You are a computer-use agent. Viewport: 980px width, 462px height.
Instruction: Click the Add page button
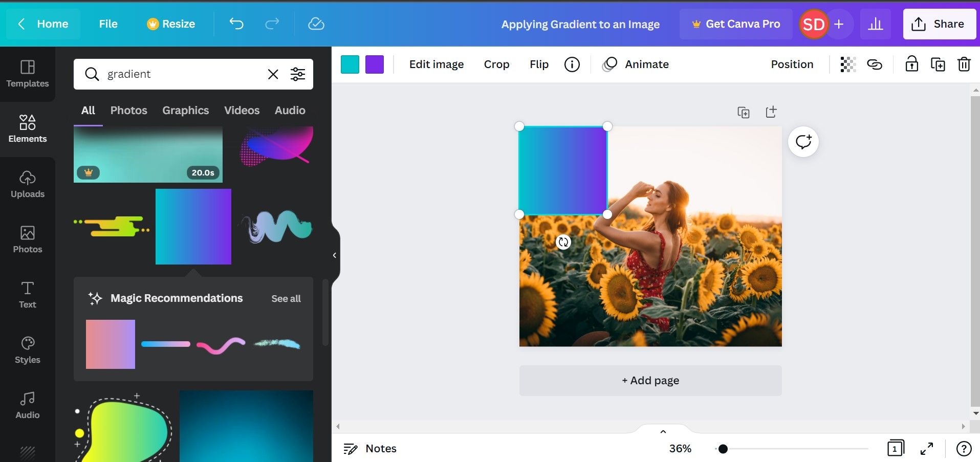pyautogui.click(x=650, y=381)
